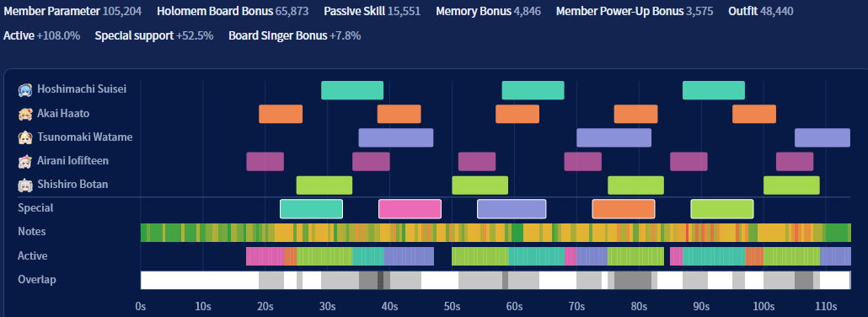Click Airani Iofifteen's avatar icon
The width and height of the screenshot is (868, 317).
[25, 161]
